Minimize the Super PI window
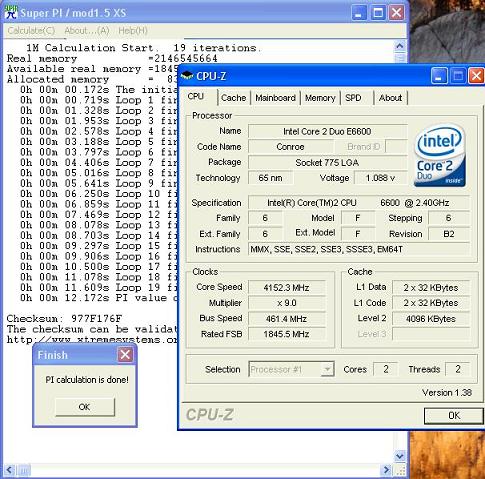485x479 pixels. 359,13
